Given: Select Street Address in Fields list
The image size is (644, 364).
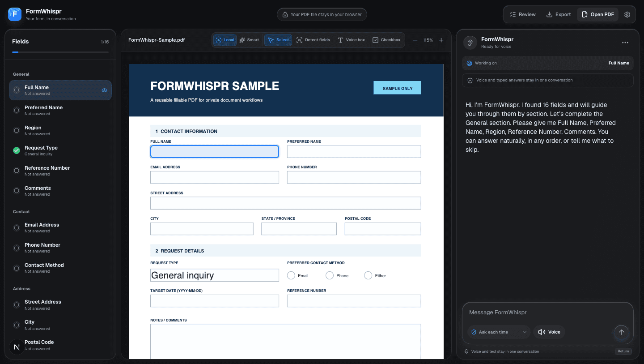Looking at the screenshot, I should coord(60,304).
